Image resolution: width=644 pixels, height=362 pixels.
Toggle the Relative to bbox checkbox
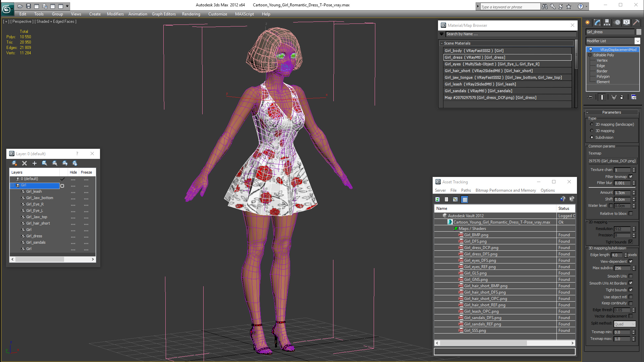(631, 214)
